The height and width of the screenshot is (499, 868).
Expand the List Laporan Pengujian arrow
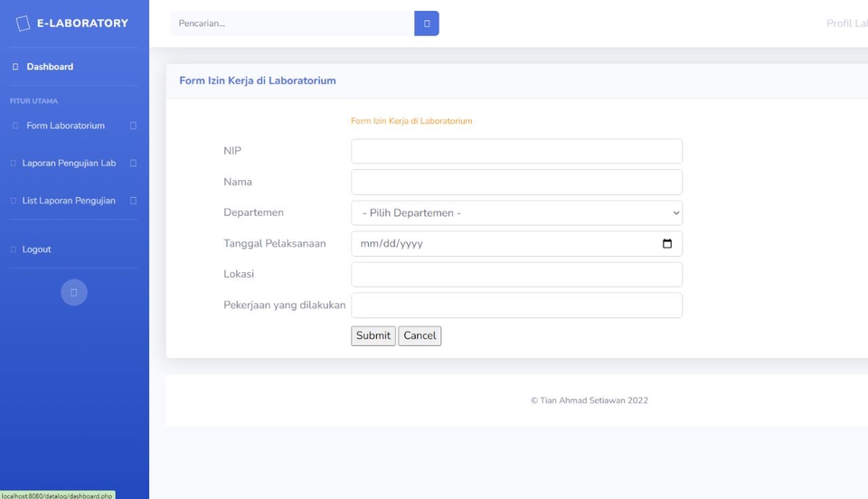point(133,201)
